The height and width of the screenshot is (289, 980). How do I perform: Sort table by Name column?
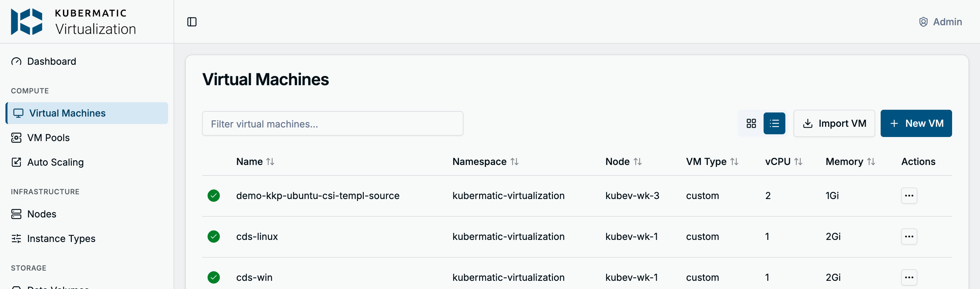(255, 162)
